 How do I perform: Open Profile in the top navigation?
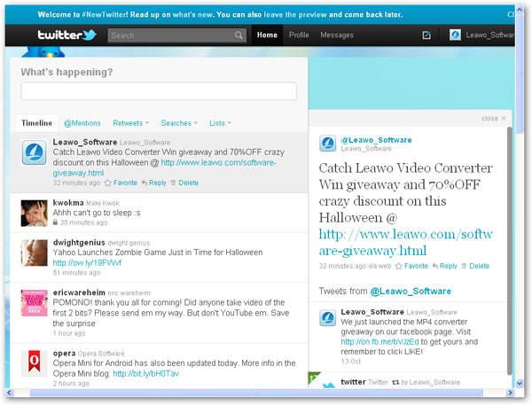[x=299, y=35]
